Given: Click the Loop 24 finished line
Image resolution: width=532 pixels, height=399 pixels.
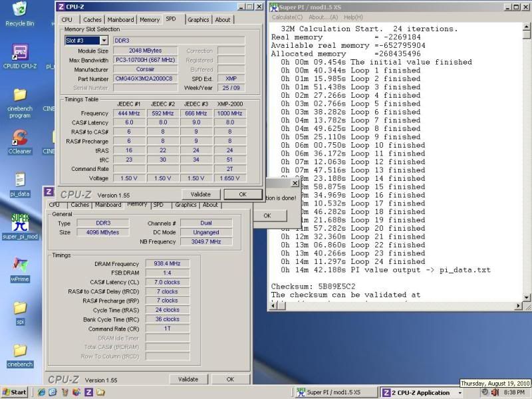Looking at the screenshot, I should tap(353, 261).
